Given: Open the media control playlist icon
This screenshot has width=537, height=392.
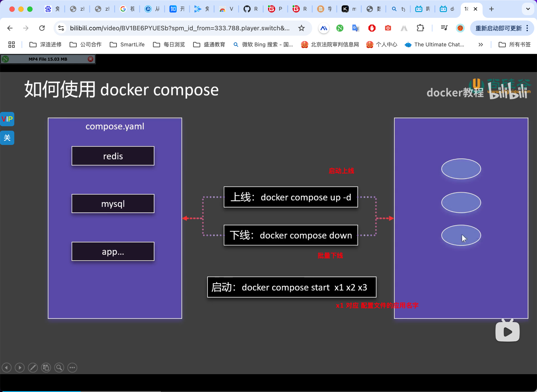Looking at the screenshot, I should point(444,28).
